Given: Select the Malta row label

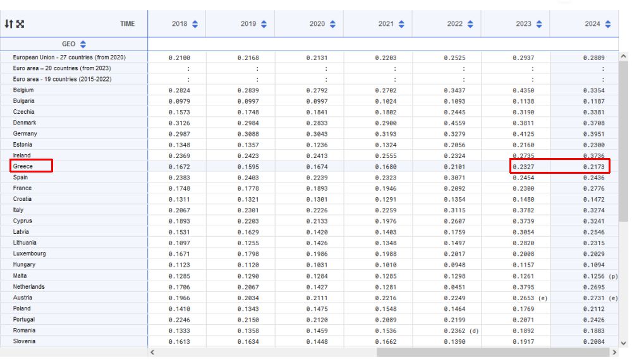Looking at the screenshot, I should (20, 276).
